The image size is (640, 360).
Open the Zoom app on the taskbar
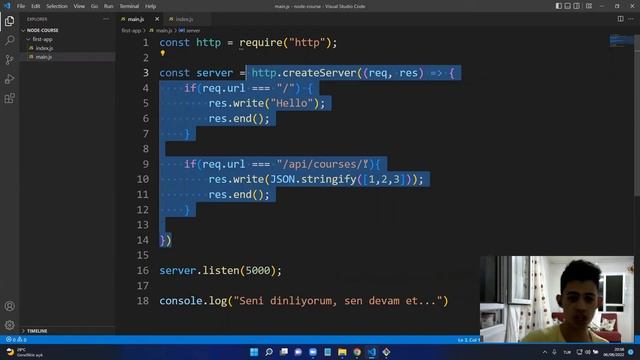tap(313, 352)
